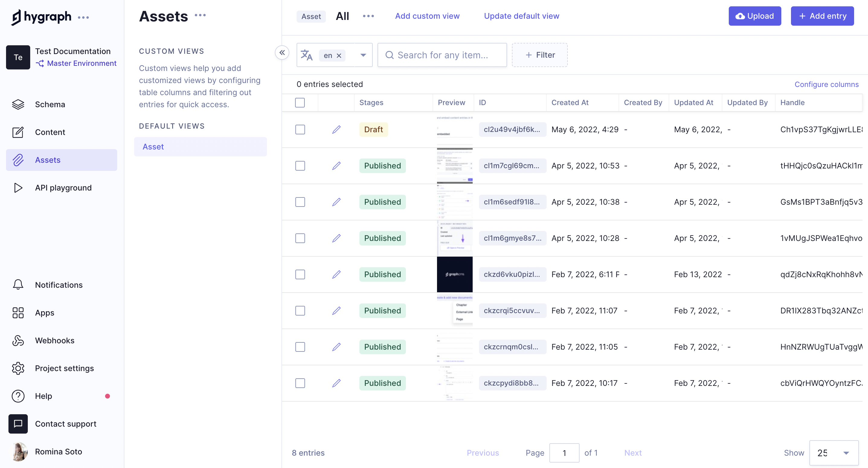
Task: Click the collapse sidebar arrow icon
Action: pyautogui.click(x=282, y=53)
